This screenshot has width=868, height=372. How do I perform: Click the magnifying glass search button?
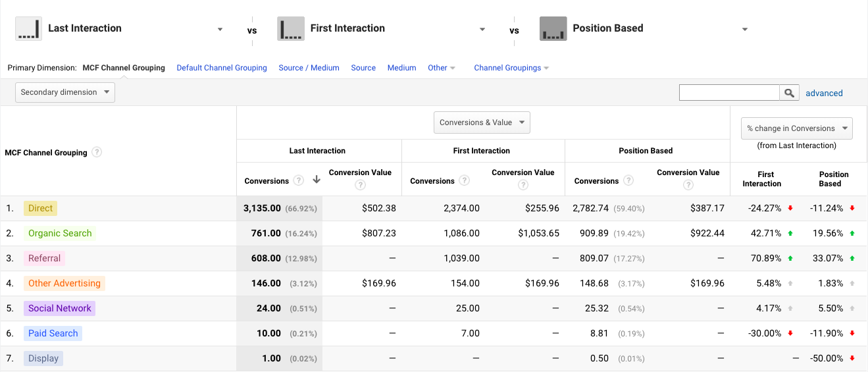(x=790, y=93)
